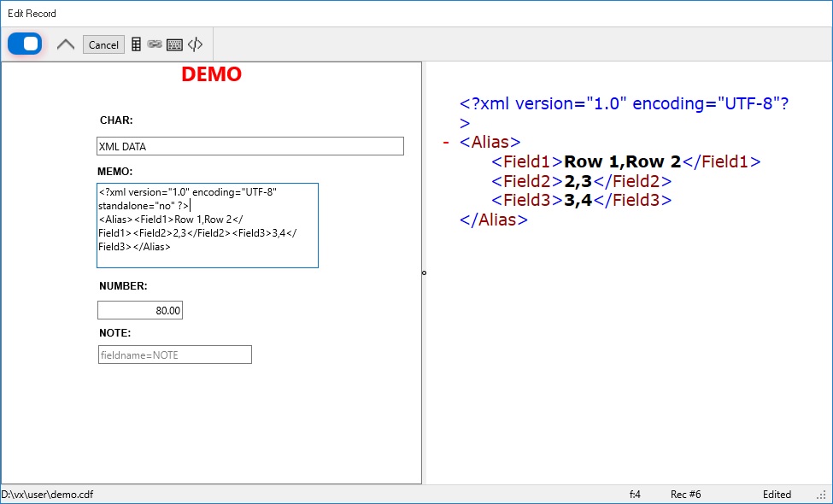Click the CHAR field containing XML DATA
The width and height of the screenshot is (833, 504).
click(249, 145)
